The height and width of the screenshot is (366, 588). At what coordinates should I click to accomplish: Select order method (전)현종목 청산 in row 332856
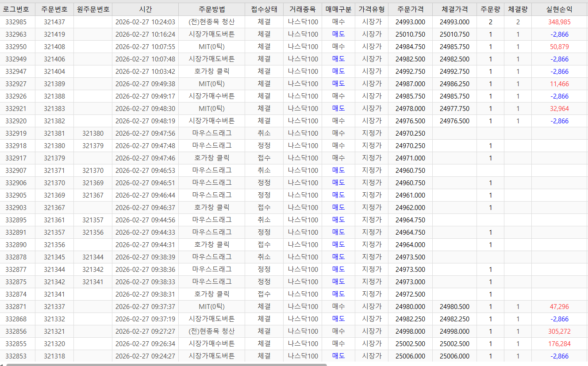click(x=211, y=331)
